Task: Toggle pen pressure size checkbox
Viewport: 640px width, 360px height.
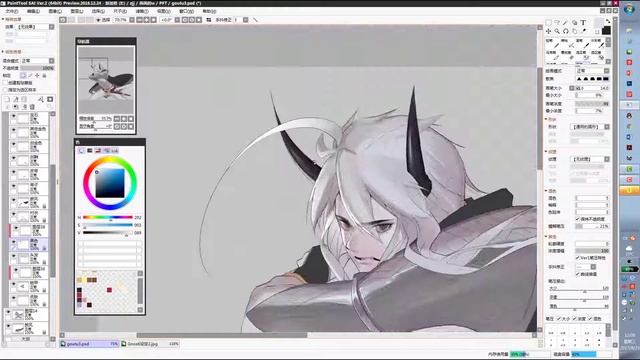Action: [559, 318]
